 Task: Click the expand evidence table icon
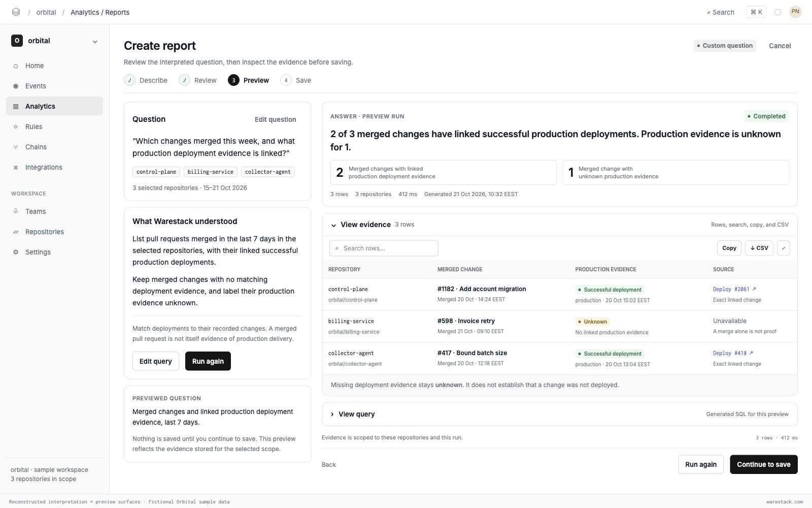[784, 248]
